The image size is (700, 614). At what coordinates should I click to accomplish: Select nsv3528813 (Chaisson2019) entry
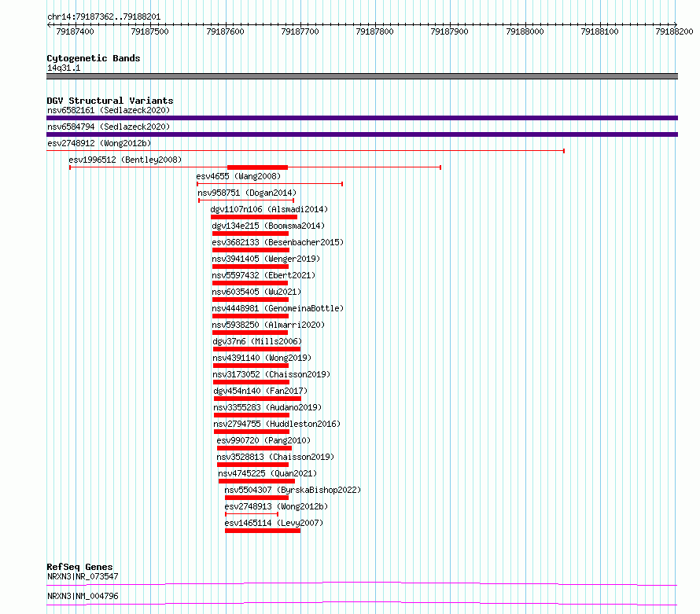point(275,457)
